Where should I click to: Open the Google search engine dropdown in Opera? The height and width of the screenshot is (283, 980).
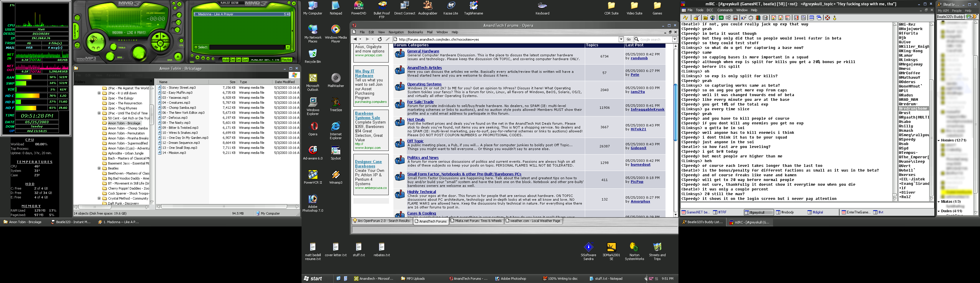tap(675, 40)
